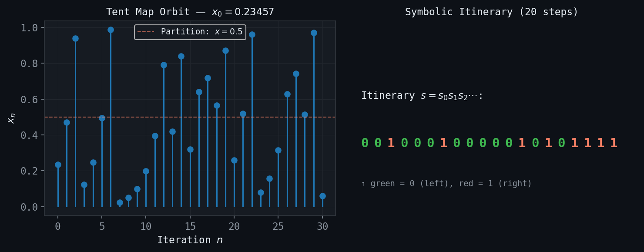The width and height of the screenshot is (644, 252).
Task: Click the marker sitting on the partition line at iteration 5
Action: 102,118
